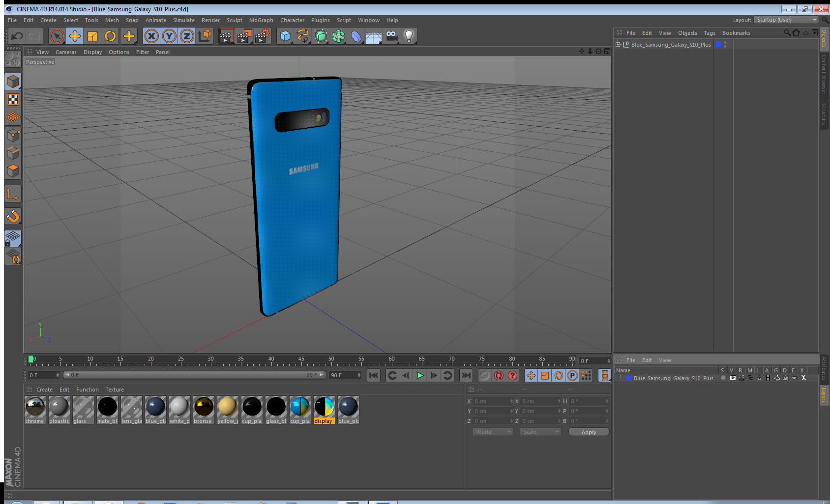The image size is (830, 504).
Task: Click Object Manager search magnifier icon
Action: pyautogui.click(x=787, y=33)
